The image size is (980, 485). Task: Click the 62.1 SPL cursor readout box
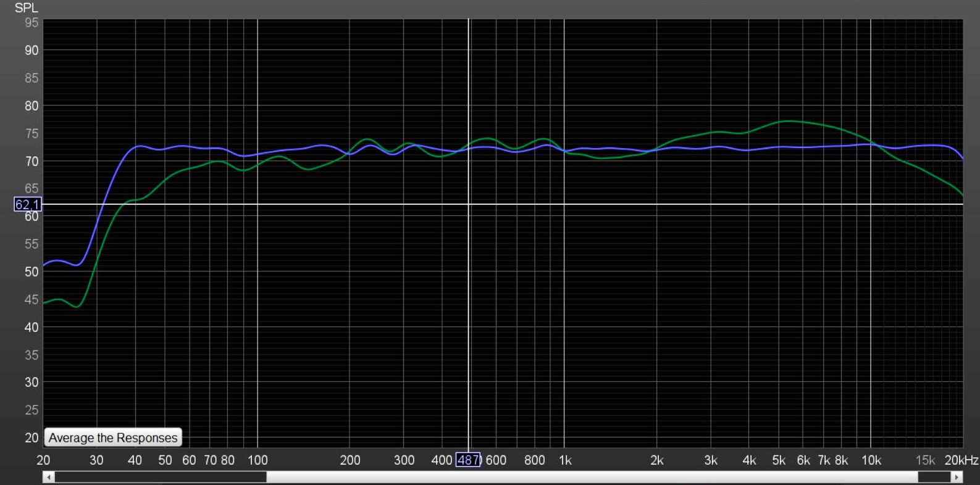[x=27, y=204]
